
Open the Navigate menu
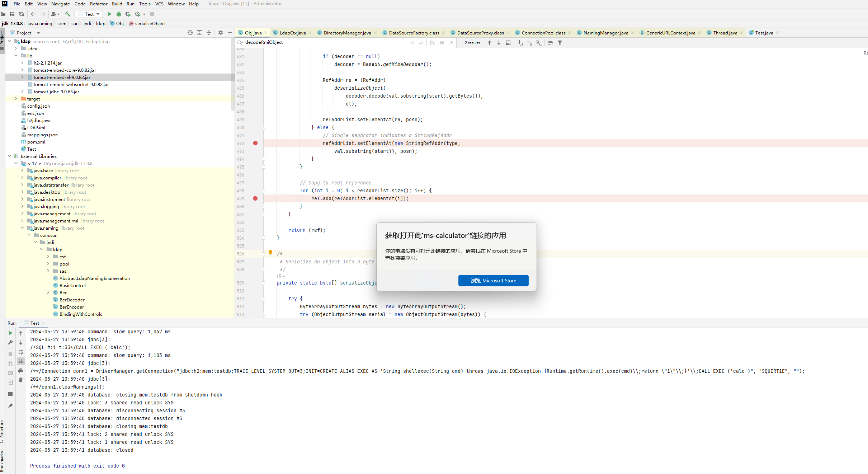coord(61,4)
